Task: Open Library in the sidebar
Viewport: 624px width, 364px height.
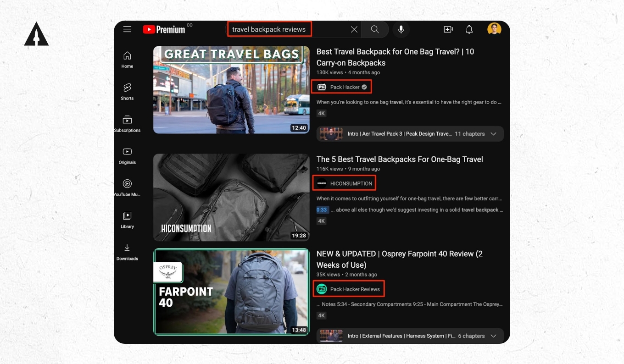Action: click(x=127, y=220)
